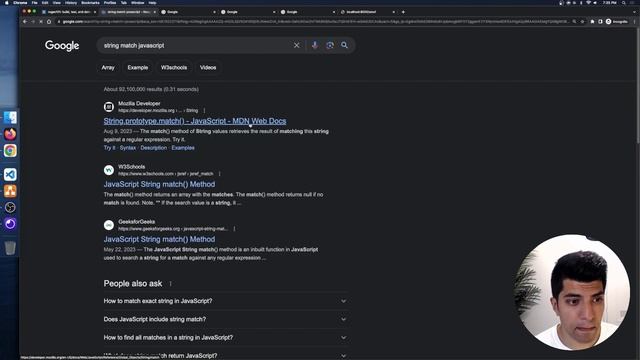Open GeeksforGeeks JavaScript String match() Method result
This screenshot has height=360, width=640.
point(159,239)
